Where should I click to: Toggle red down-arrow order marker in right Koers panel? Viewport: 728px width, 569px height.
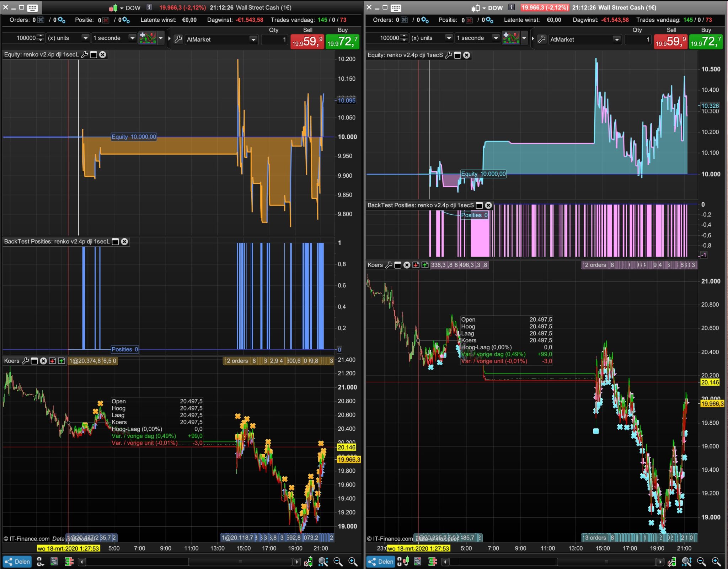tap(416, 265)
